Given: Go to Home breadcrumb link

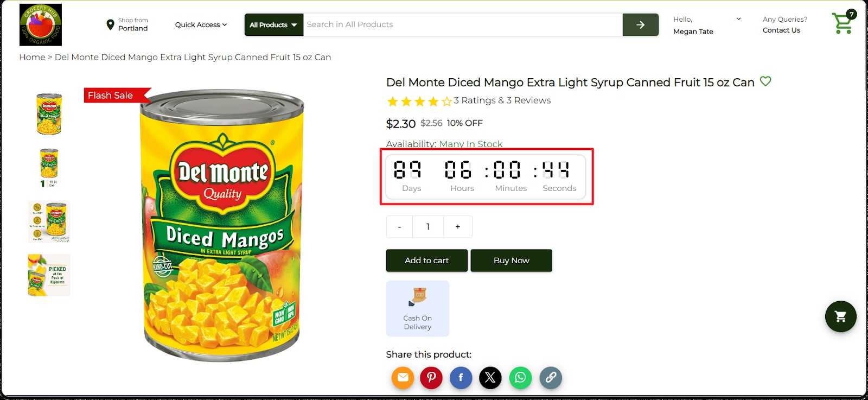Looking at the screenshot, I should coord(32,57).
